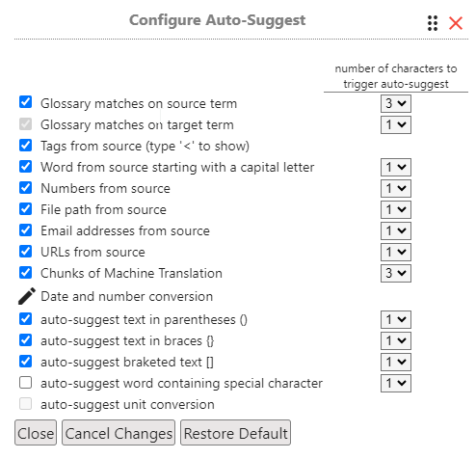Viewport: 476px width, 459px height.
Task: Toggle URLs from source checkbox
Action: point(25,252)
